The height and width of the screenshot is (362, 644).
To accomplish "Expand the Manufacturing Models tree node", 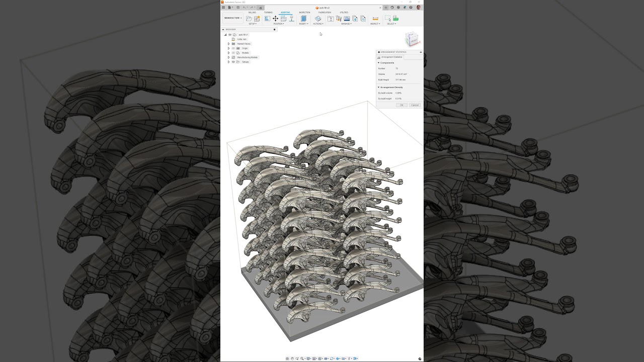I will click(229, 57).
